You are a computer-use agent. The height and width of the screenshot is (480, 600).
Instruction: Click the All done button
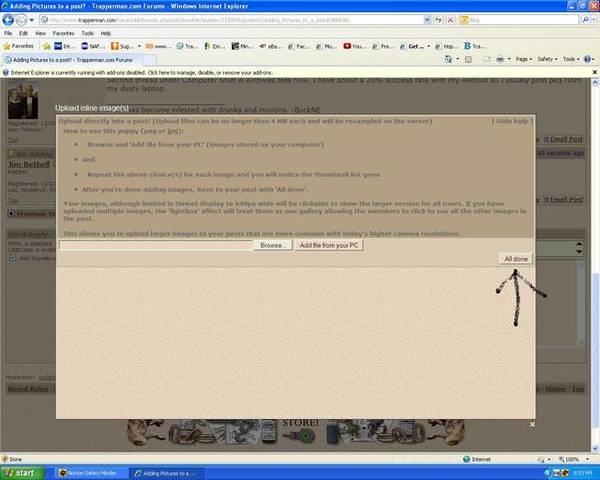pos(517,258)
